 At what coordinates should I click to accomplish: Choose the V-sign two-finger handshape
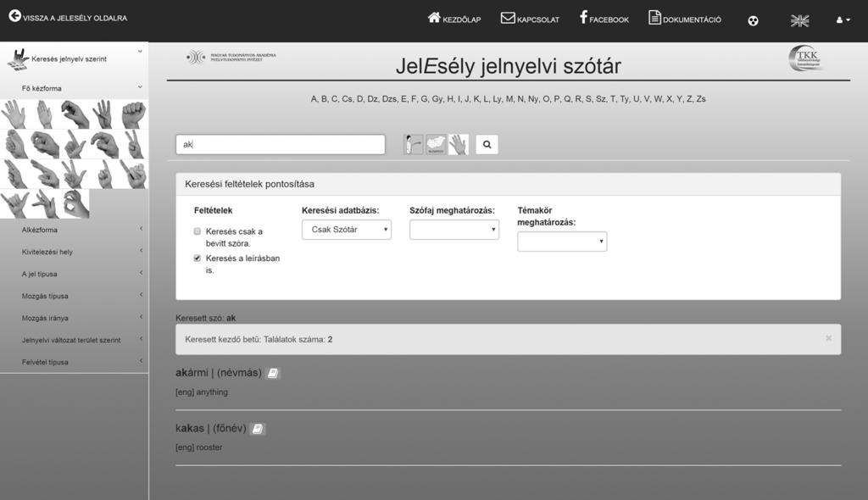pos(133,145)
